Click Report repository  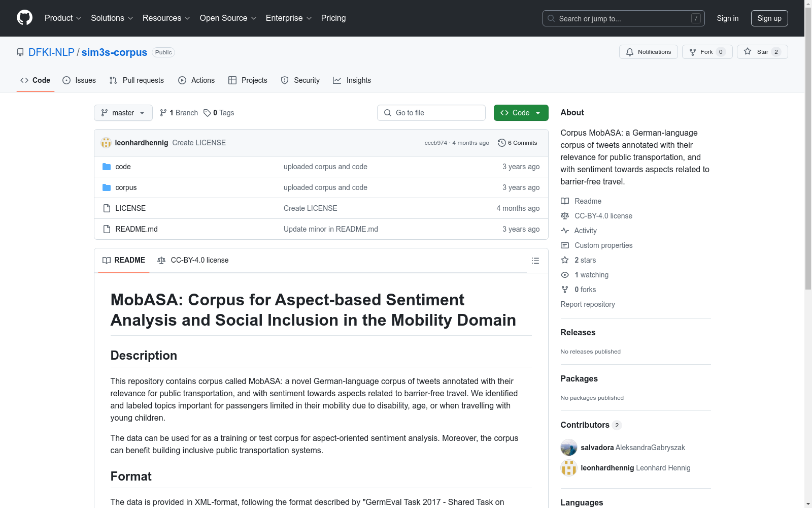588,304
